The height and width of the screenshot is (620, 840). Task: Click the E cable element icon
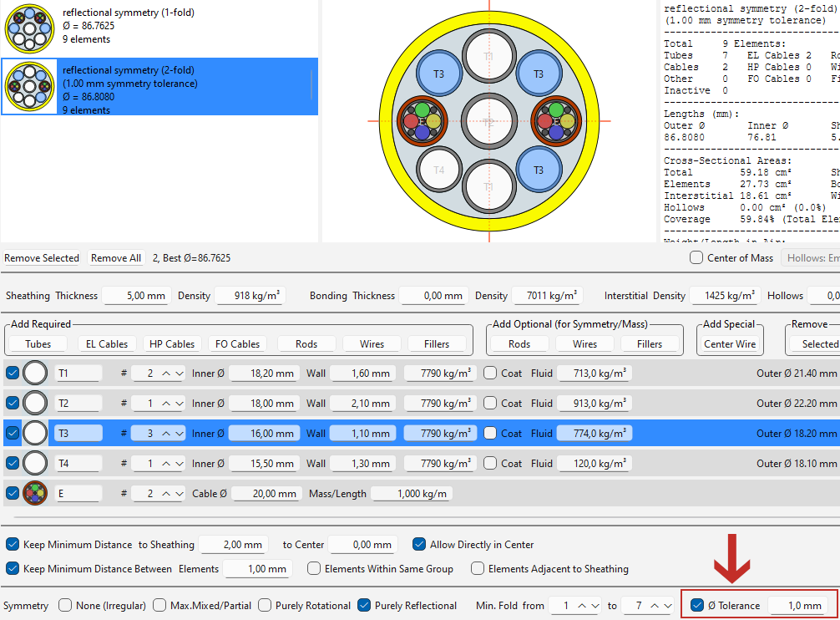pos(35,494)
